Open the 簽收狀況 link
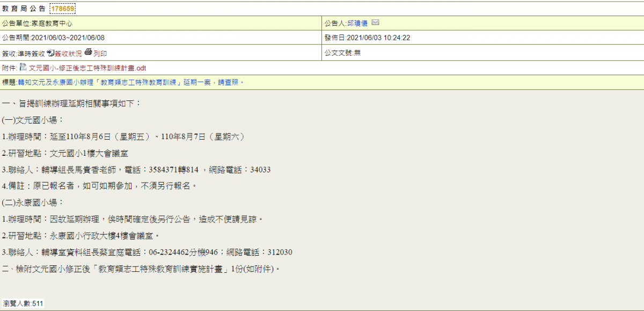The width and height of the screenshot is (644, 311). click(68, 53)
